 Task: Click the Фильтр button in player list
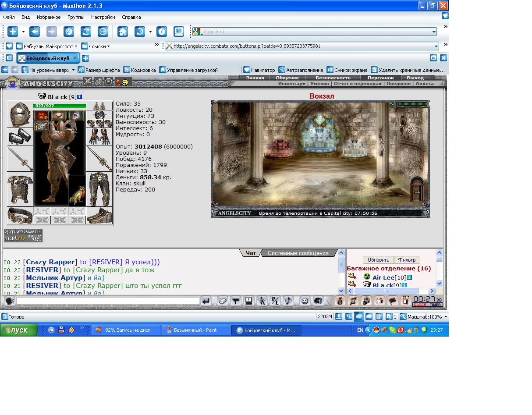coord(407,260)
